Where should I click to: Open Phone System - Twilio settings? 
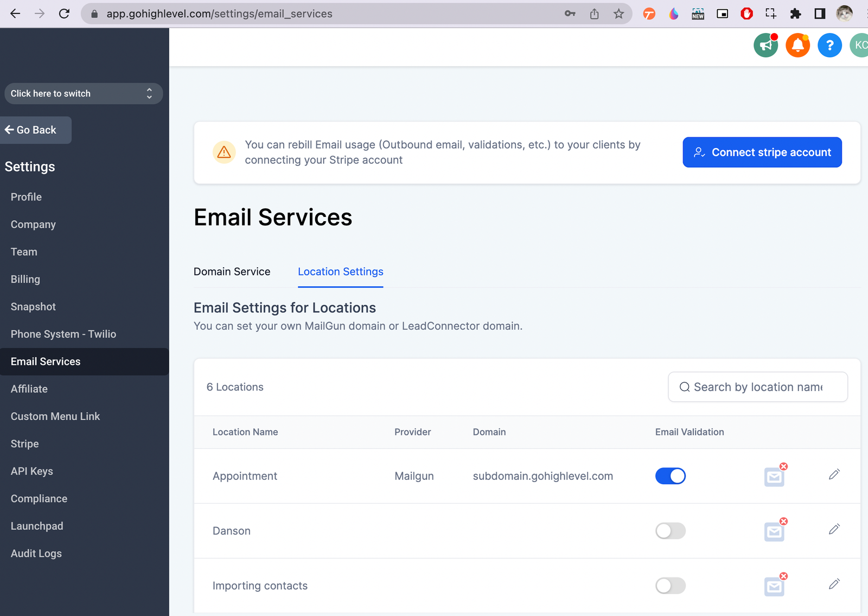click(x=63, y=334)
